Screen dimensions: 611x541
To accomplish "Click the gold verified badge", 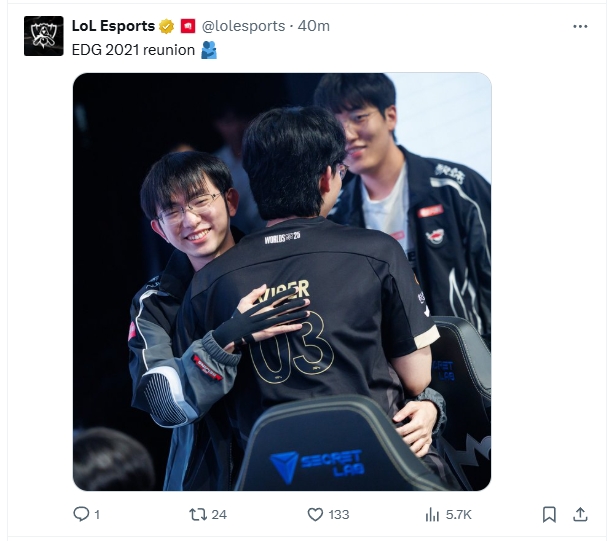I will point(167,27).
